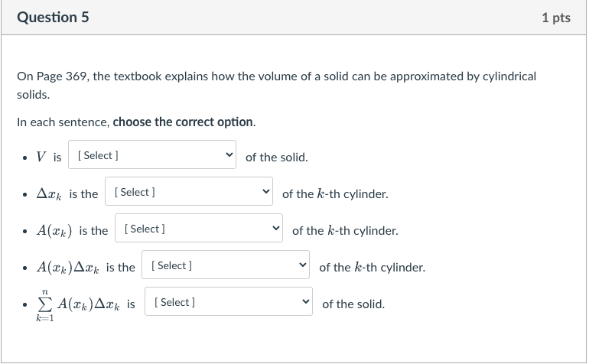The width and height of the screenshot is (589, 364).
Task: Click the 1 pts score label
Action: click(555, 18)
